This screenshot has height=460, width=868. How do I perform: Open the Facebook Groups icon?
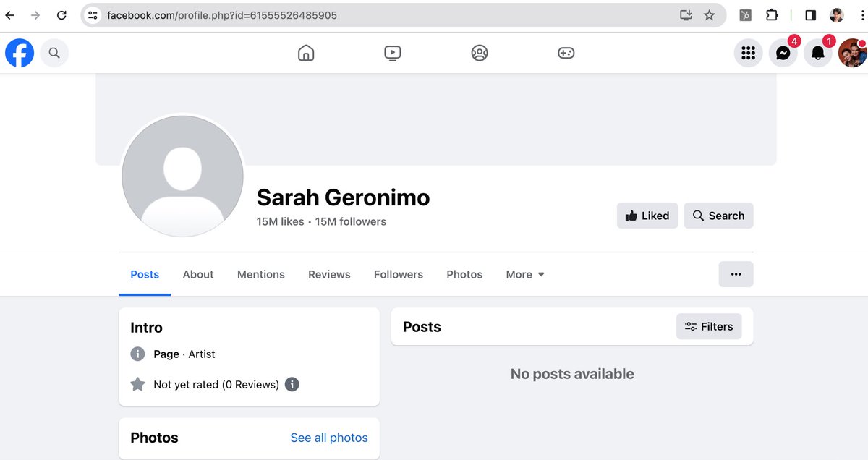(480, 53)
